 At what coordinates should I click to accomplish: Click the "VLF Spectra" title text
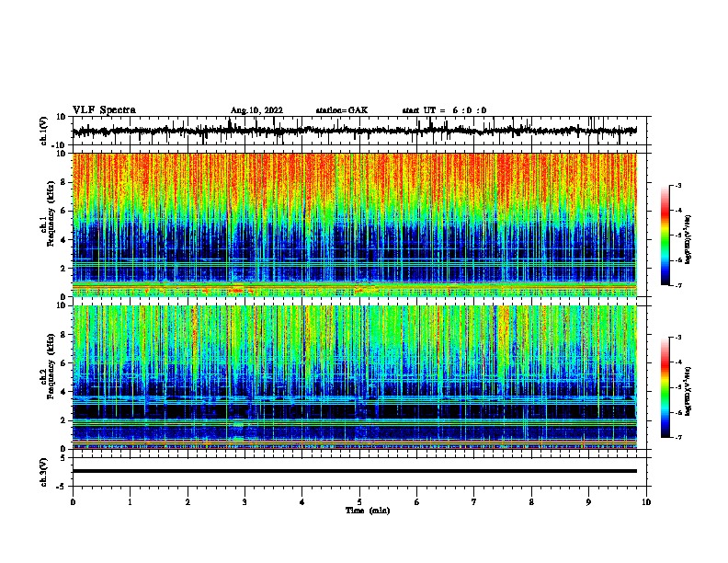[x=104, y=110]
